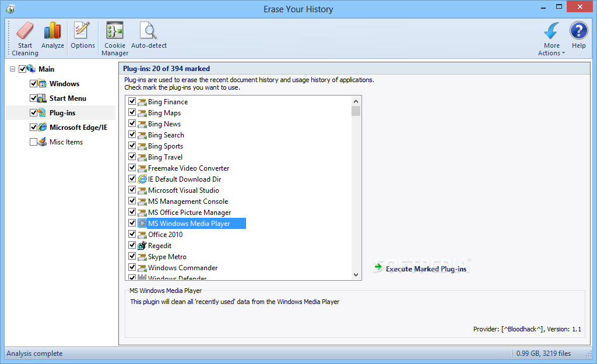Click the Freemake Video Converter icon
The image size is (597, 364).
point(142,168)
